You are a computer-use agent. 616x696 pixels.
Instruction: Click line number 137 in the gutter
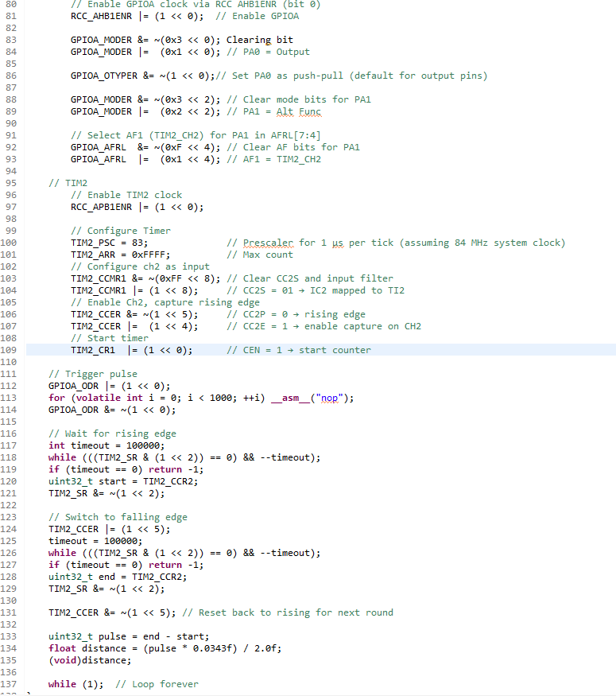[x=9, y=684]
